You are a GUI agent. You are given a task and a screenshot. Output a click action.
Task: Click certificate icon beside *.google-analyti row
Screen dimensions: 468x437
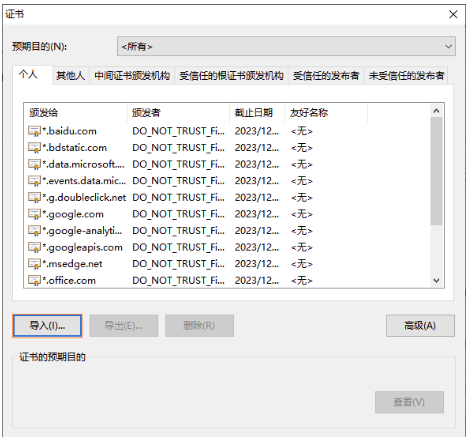pyautogui.click(x=34, y=231)
